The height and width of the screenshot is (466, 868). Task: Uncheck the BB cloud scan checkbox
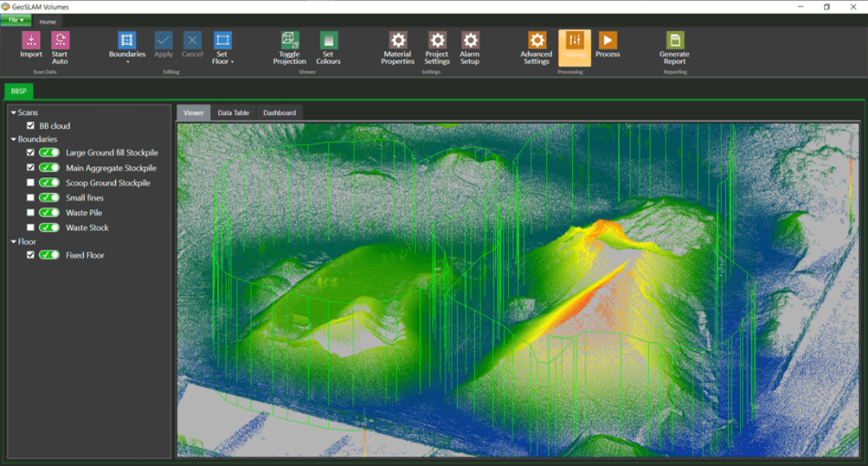click(30, 125)
